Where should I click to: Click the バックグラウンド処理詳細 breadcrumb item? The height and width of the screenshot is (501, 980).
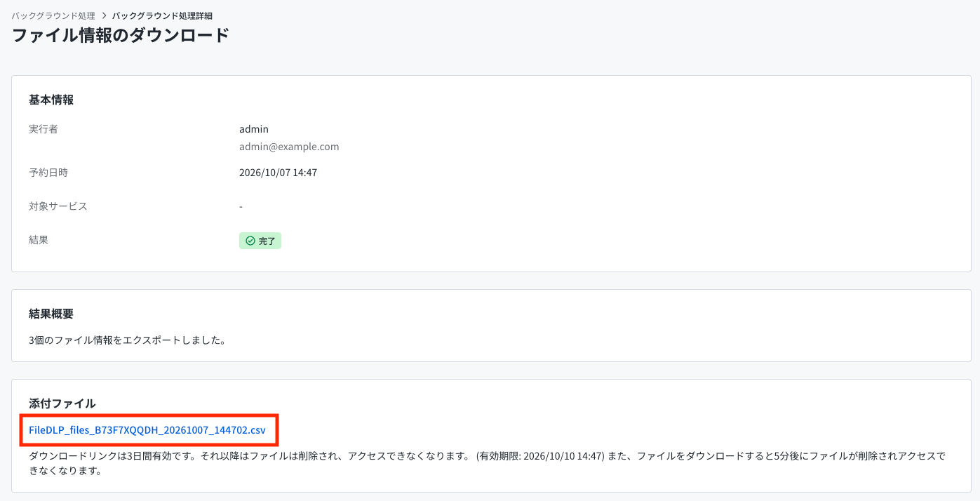tap(162, 15)
